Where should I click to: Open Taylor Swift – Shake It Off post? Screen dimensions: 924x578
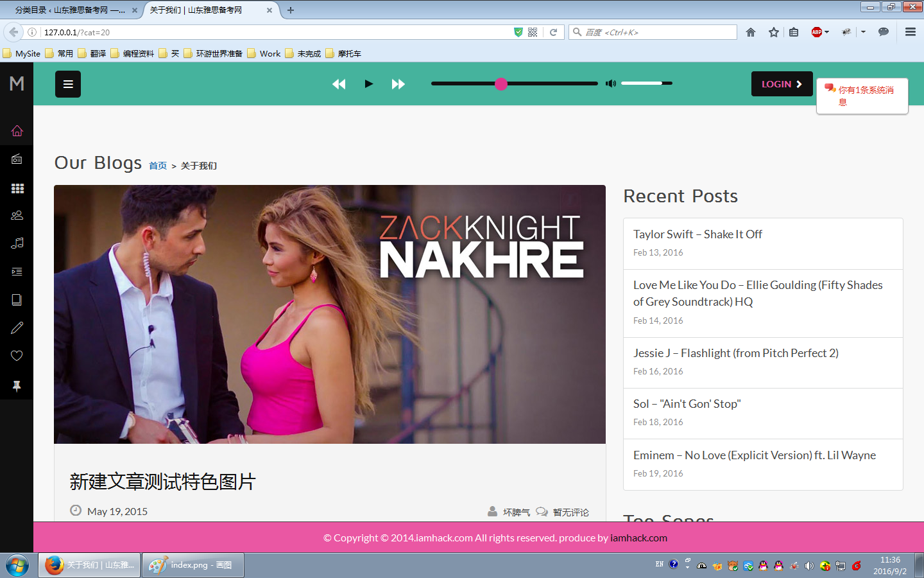(x=697, y=234)
